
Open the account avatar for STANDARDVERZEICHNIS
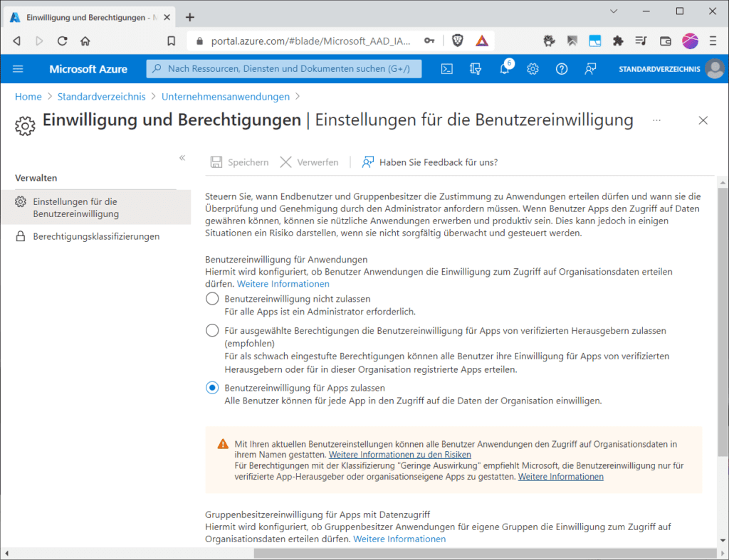tap(715, 69)
